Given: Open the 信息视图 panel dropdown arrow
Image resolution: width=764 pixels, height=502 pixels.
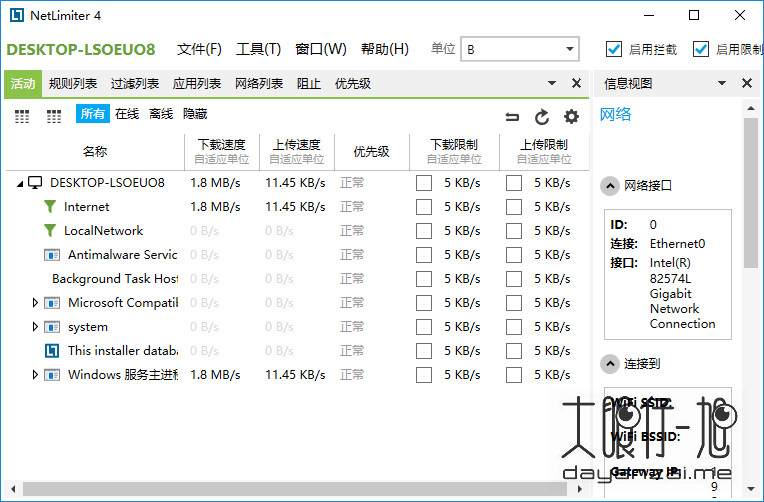Looking at the screenshot, I should (x=722, y=83).
